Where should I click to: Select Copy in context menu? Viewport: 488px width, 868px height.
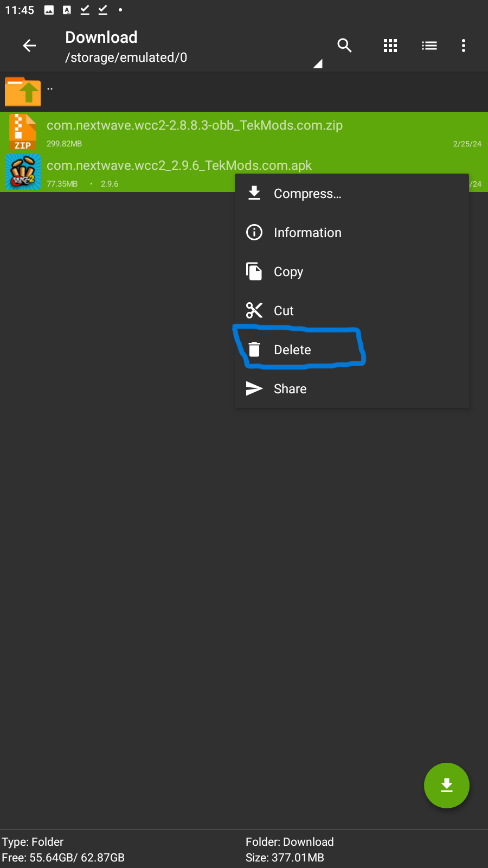(288, 272)
